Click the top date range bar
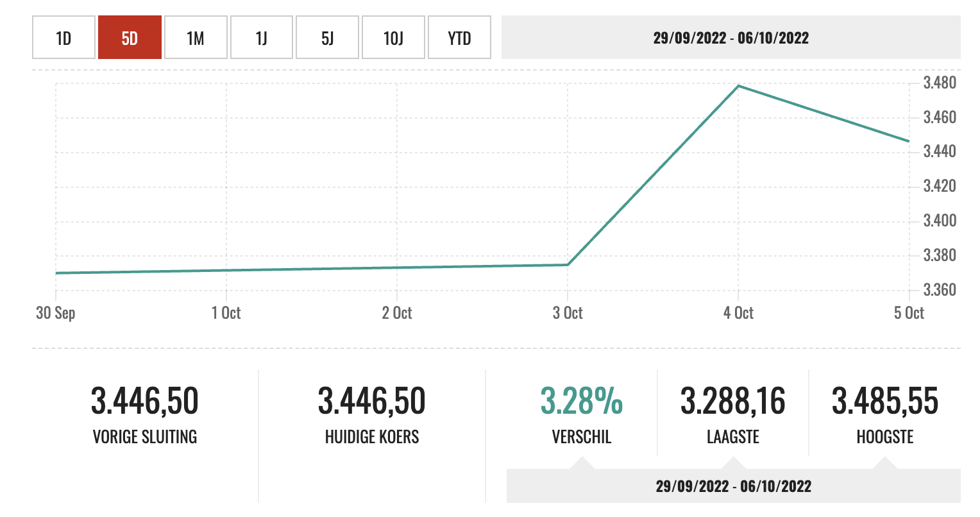980x517 pixels. pyautogui.click(x=731, y=38)
